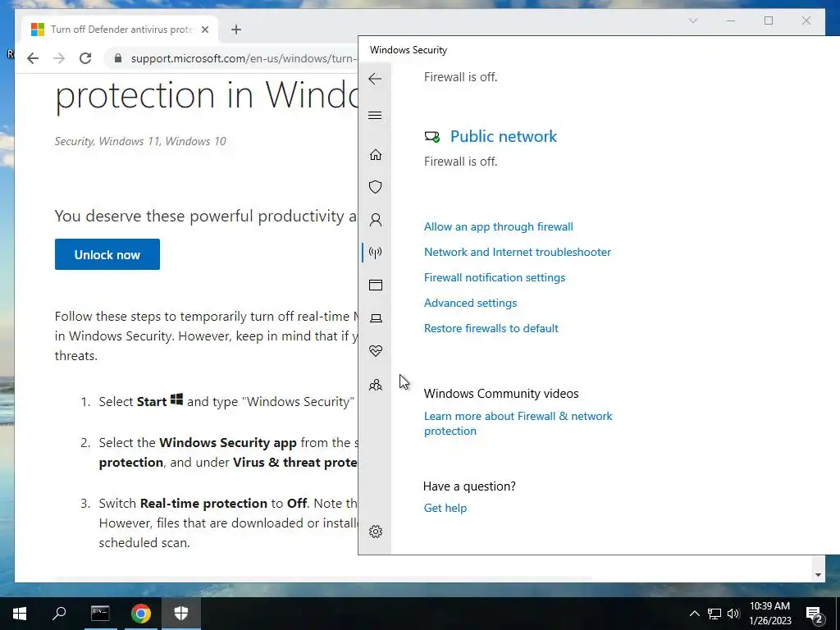Open Virus & threat protection shield
Viewport: 840px width, 630px height.
coord(376,187)
